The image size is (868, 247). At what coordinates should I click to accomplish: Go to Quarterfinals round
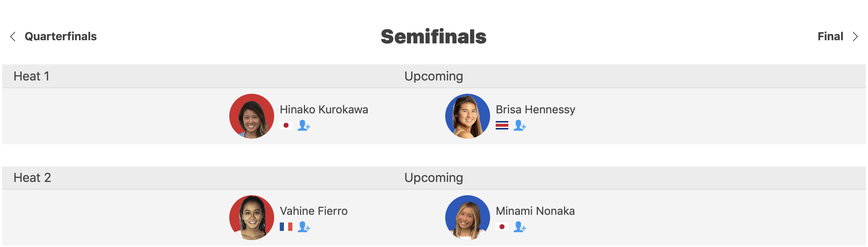61,36
